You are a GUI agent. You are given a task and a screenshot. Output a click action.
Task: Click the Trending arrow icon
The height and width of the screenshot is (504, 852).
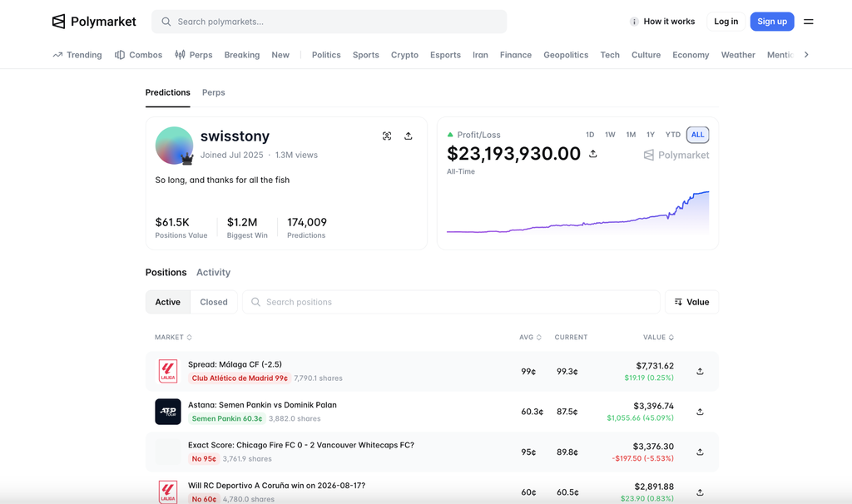point(57,55)
